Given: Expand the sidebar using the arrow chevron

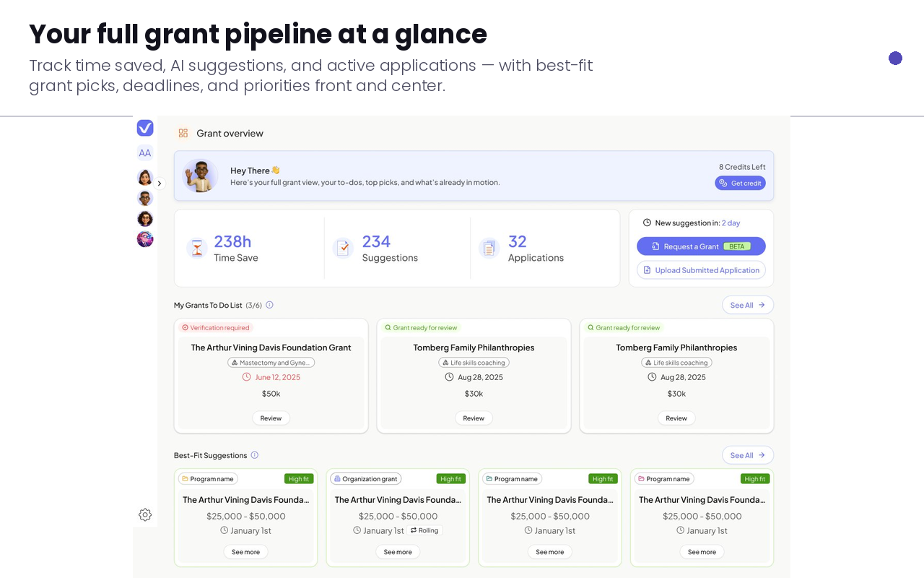Looking at the screenshot, I should pyautogui.click(x=160, y=184).
